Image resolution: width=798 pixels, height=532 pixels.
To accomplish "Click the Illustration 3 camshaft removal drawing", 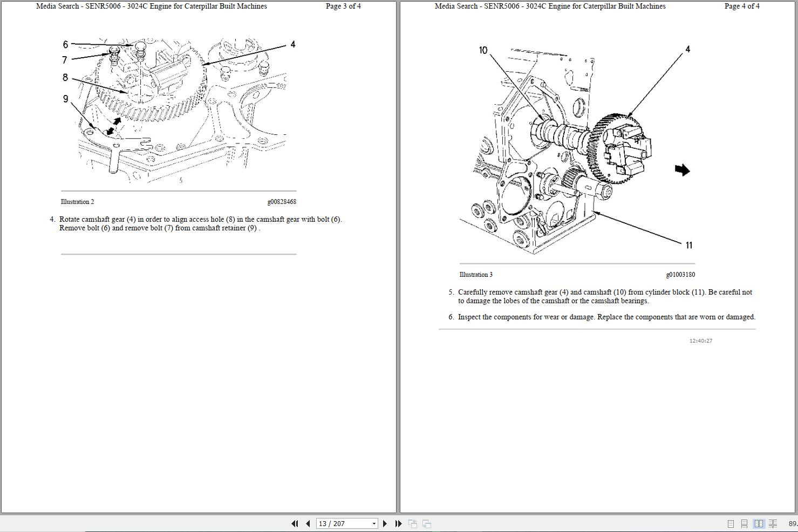I will 572,146.
